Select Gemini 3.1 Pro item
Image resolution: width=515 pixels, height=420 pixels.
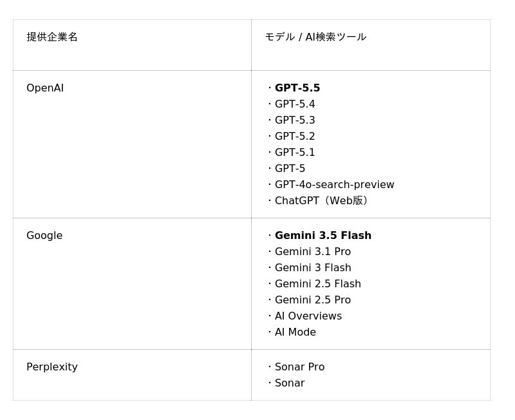(313, 252)
